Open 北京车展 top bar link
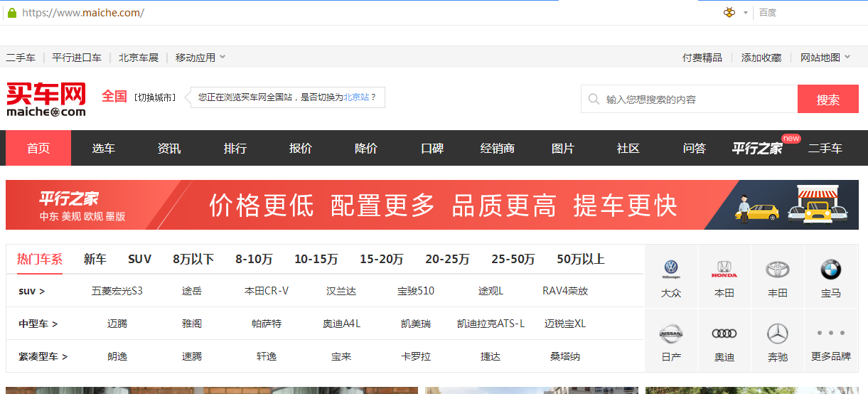This screenshot has height=394, width=868. pyautogui.click(x=139, y=58)
